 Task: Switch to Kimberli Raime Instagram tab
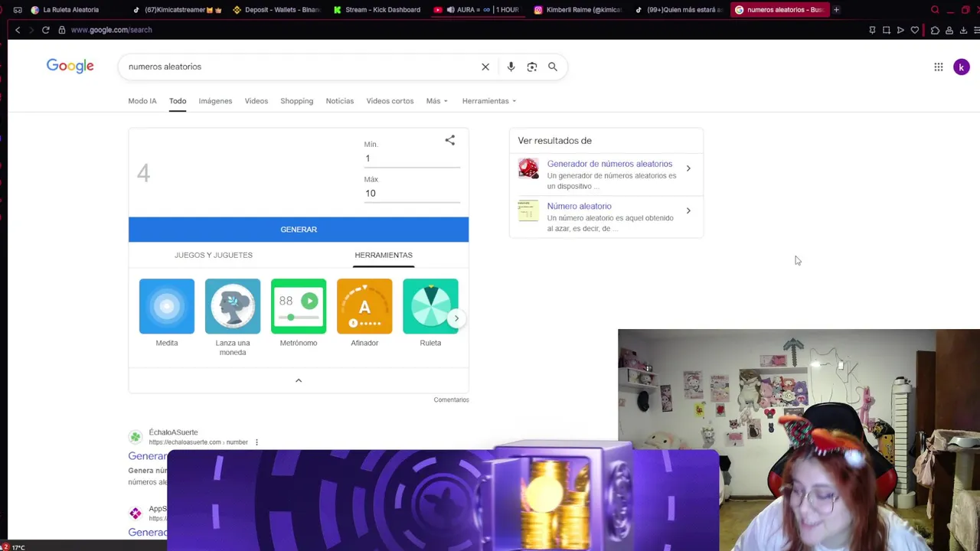coord(578,10)
